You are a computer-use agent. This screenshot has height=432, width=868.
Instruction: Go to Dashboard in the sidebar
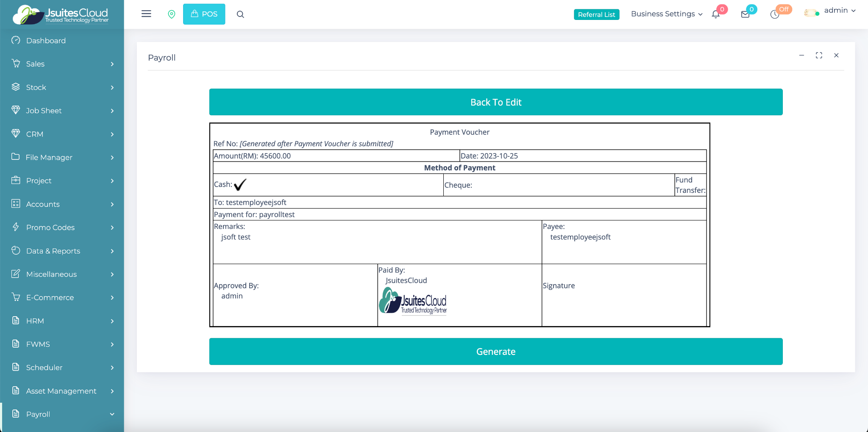[x=46, y=41]
